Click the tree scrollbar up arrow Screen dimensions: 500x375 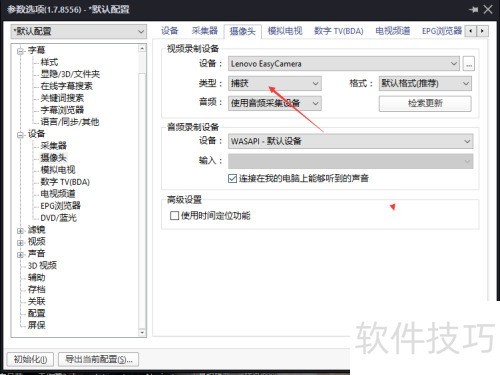click(x=142, y=48)
